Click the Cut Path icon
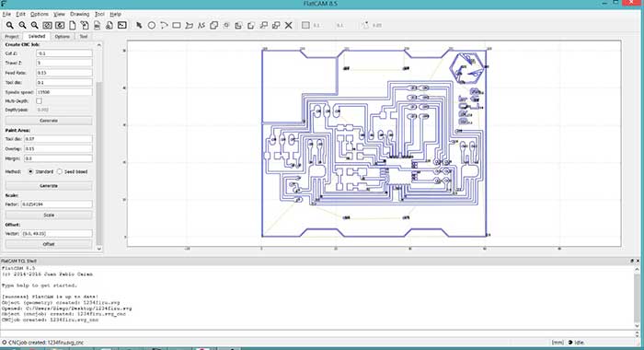This screenshot has width=644, height=350. coord(251,25)
